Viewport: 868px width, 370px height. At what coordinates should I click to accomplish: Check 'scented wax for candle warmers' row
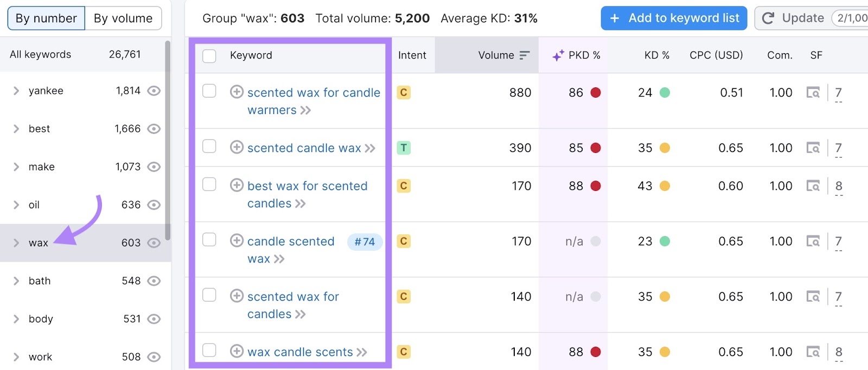(x=209, y=91)
